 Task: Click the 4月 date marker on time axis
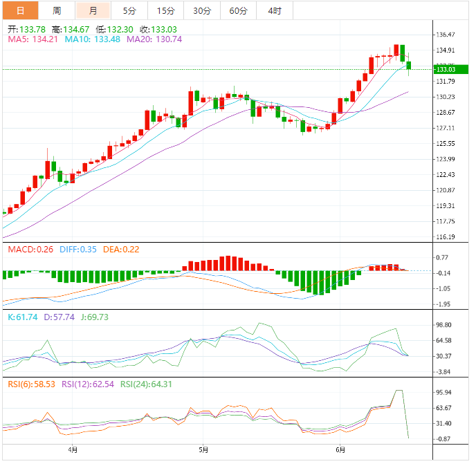pyautogui.click(x=73, y=450)
